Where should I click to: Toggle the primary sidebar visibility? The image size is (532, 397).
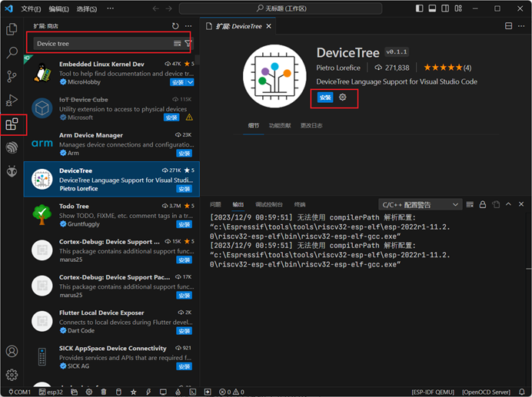(x=419, y=8)
